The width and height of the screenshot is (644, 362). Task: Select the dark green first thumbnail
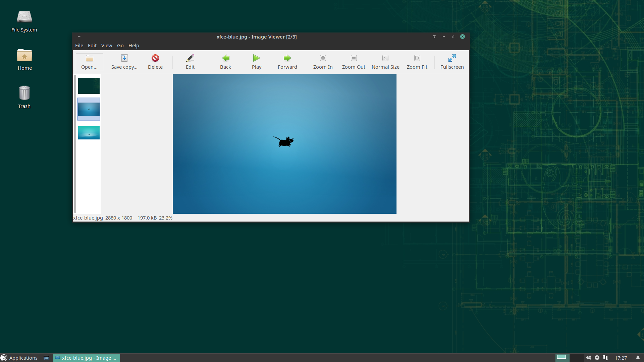(x=89, y=86)
